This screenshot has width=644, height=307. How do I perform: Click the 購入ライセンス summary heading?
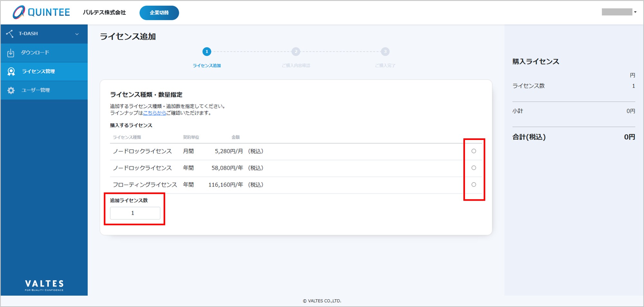click(536, 62)
